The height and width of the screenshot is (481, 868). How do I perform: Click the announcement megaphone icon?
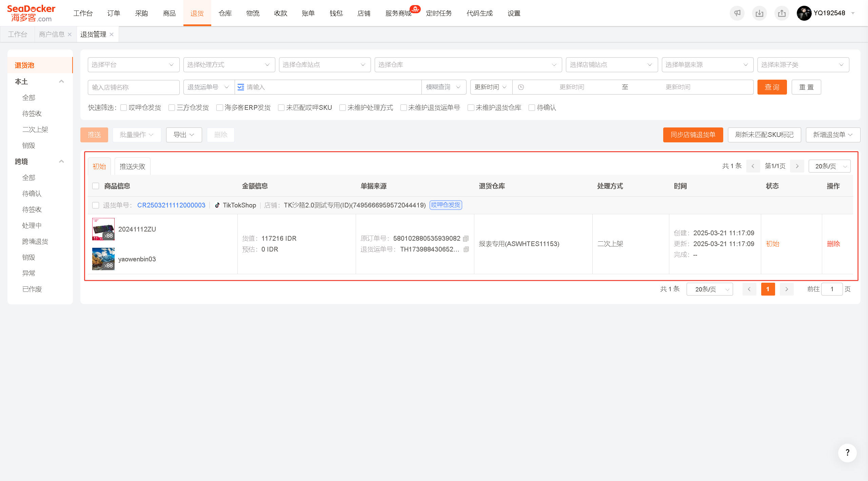(737, 13)
